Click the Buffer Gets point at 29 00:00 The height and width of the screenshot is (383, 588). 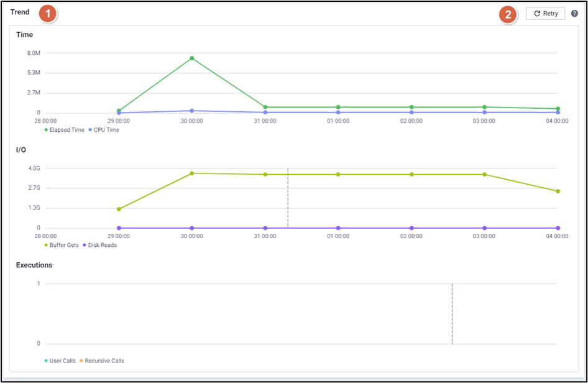click(119, 209)
